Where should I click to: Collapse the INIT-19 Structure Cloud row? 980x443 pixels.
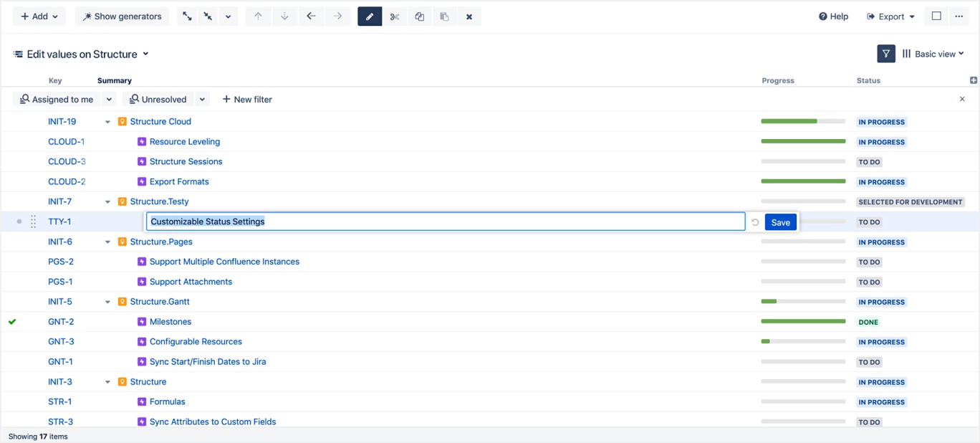click(x=108, y=122)
